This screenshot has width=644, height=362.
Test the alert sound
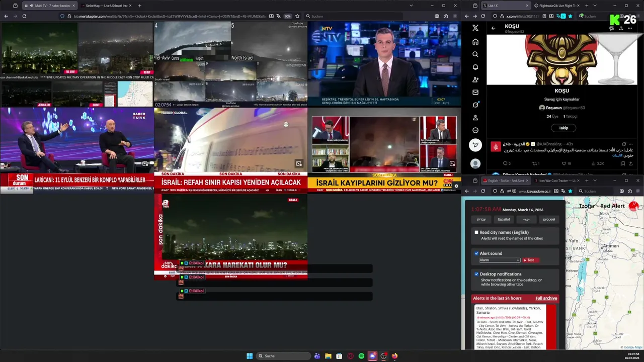[530, 260]
